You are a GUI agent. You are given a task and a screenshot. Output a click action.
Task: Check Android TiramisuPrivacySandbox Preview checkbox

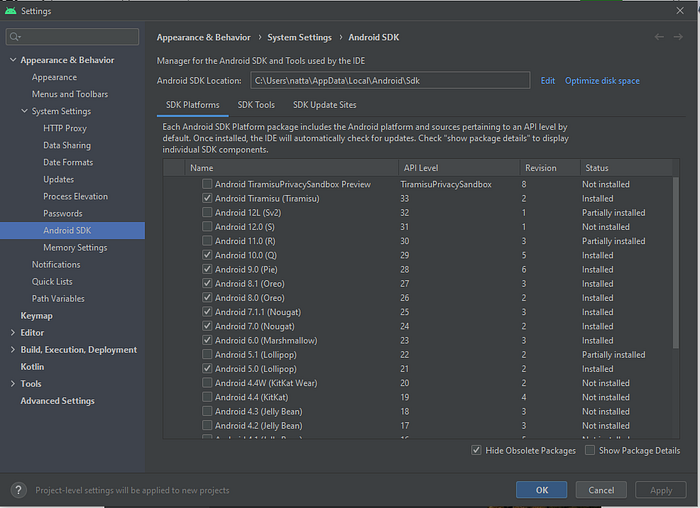(x=207, y=184)
